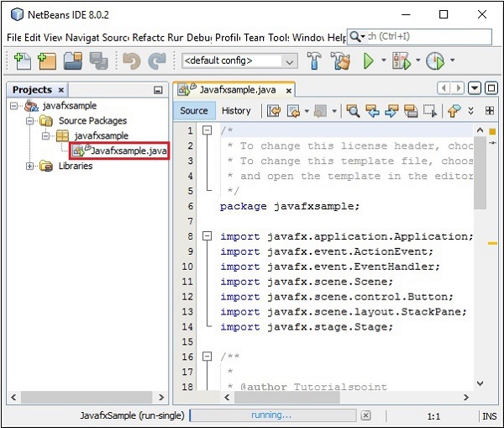
Task: Click the New File toolbar icon
Action: (22, 61)
